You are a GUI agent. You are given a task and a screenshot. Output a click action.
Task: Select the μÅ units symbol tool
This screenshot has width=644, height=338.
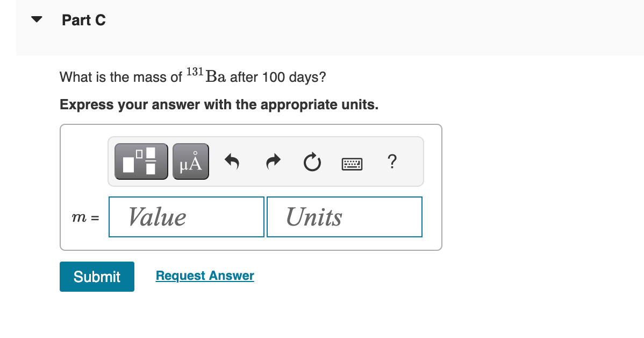pos(190,161)
